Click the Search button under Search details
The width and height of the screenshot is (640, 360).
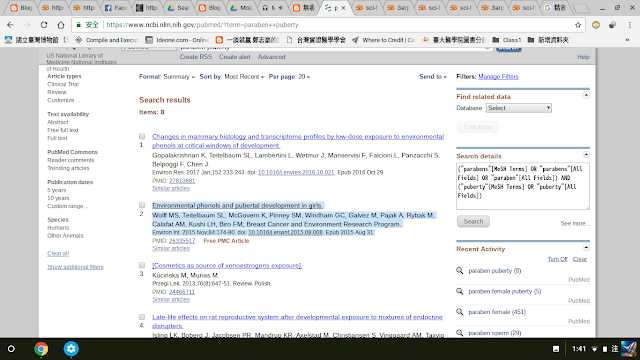(x=473, y=222)
